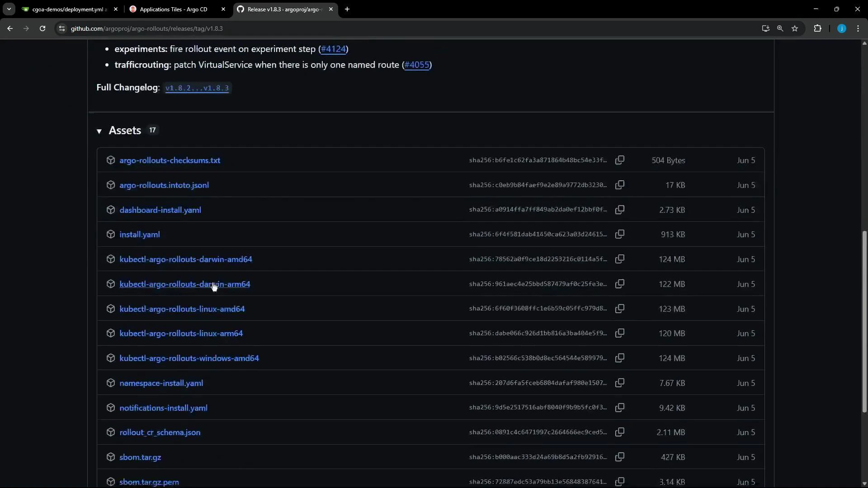Copy sha256 of namespace-install.yaml

[x=620, y=383]
